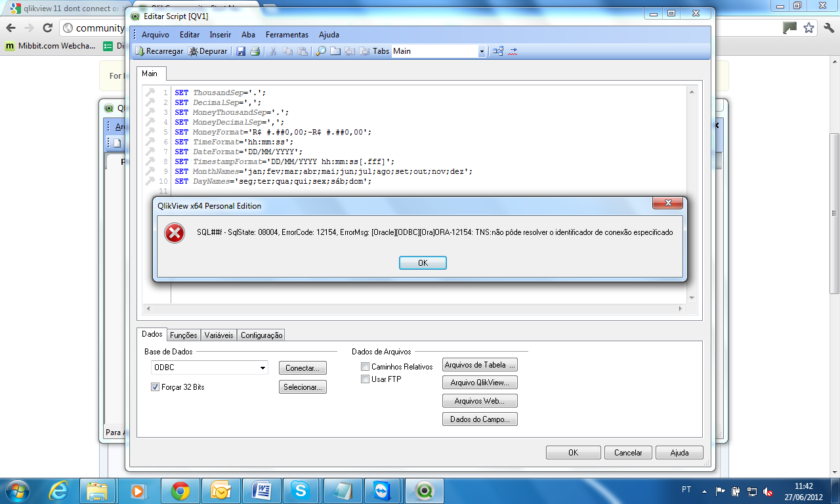Confirm the script editor with its bottom OK button

point(574,452)
